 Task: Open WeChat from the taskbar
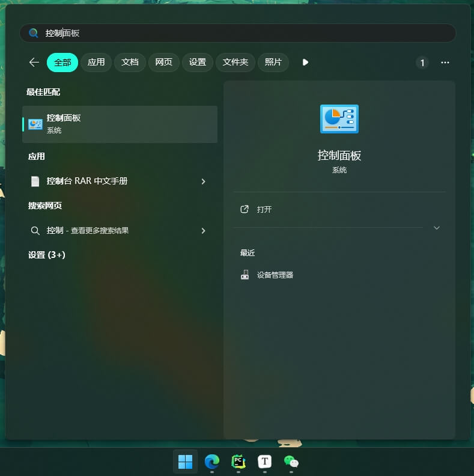pos(291,462)
